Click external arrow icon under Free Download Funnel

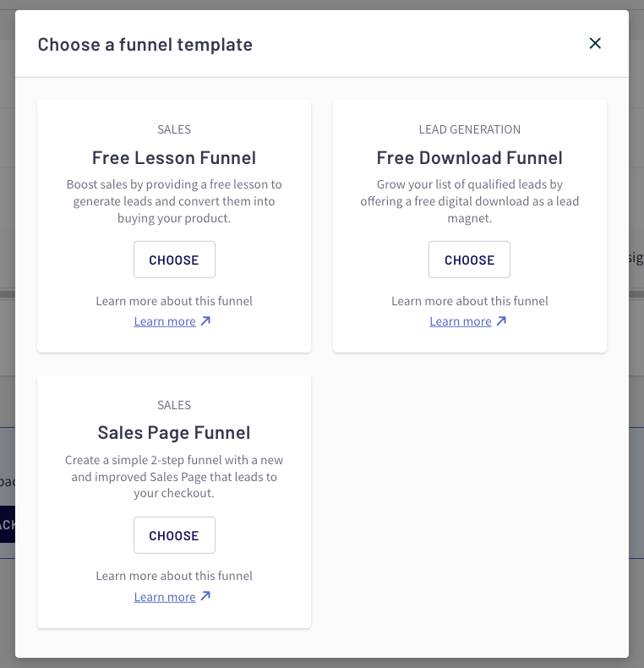[x=501, y=321]
